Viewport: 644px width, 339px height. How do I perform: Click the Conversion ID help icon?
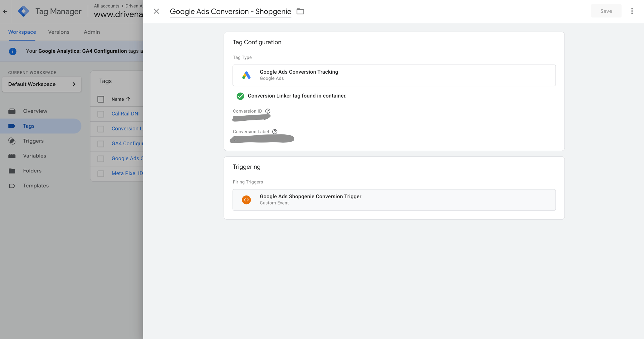268,111
